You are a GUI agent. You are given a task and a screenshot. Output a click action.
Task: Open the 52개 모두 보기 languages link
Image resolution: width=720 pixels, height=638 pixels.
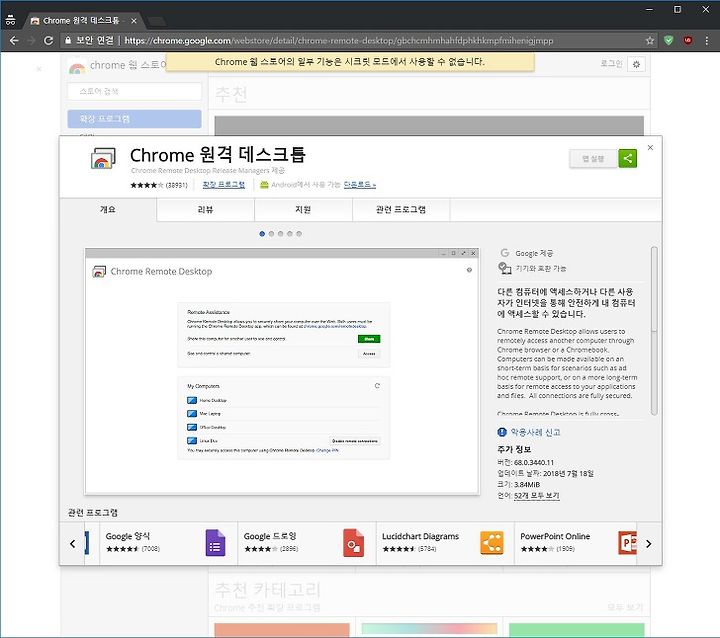(x=536, y=495)
